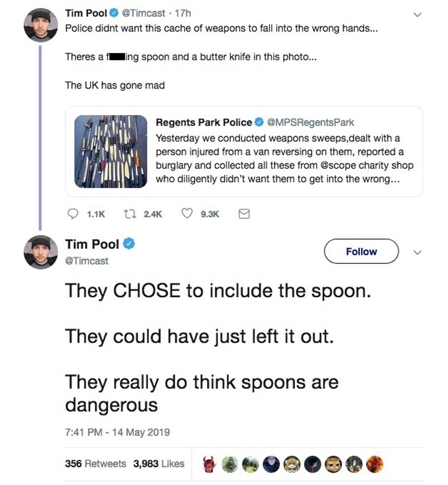Open Tim Pool's avatar beside Follow button
The height and width of the screenshot is (485, 448).
41,252
